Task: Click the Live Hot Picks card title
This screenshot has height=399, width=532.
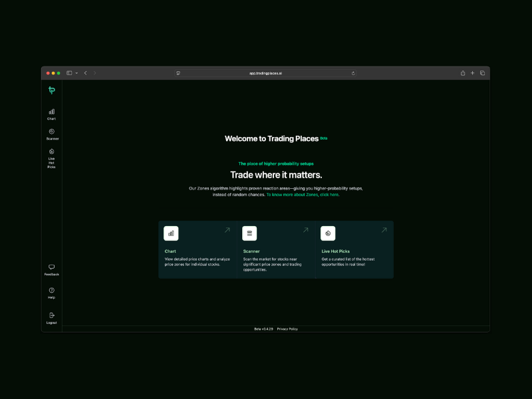Action: (x=336, y=251)
